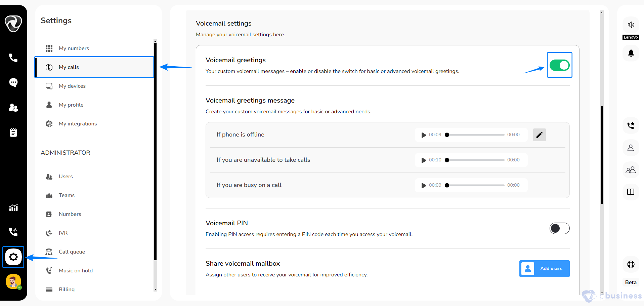Play the 'unavailable to take calls' greeting
Viewport: 644px width, 306px height.
click(424, 160)
